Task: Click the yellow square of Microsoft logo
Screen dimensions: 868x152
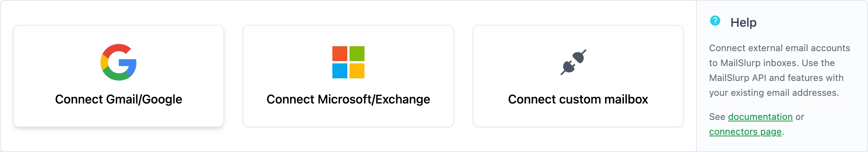Action: [357, 71]
